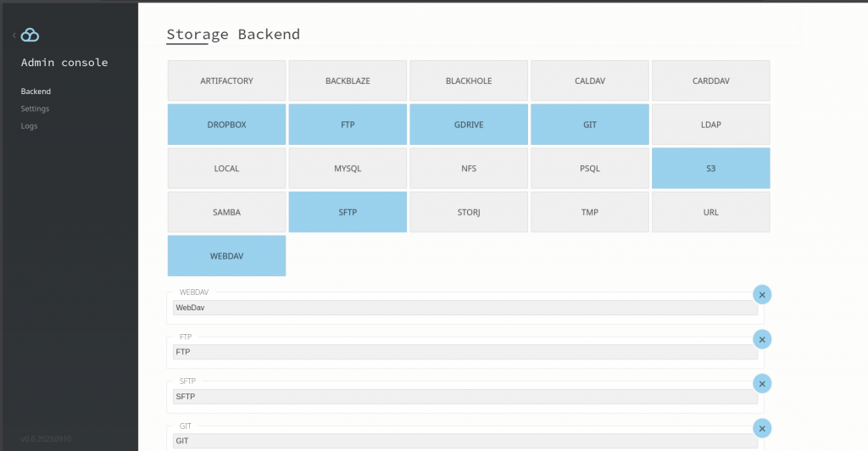Click the Filestash cloud logo icon
Viewport: 868px width, 451px height.
point(30,35)
